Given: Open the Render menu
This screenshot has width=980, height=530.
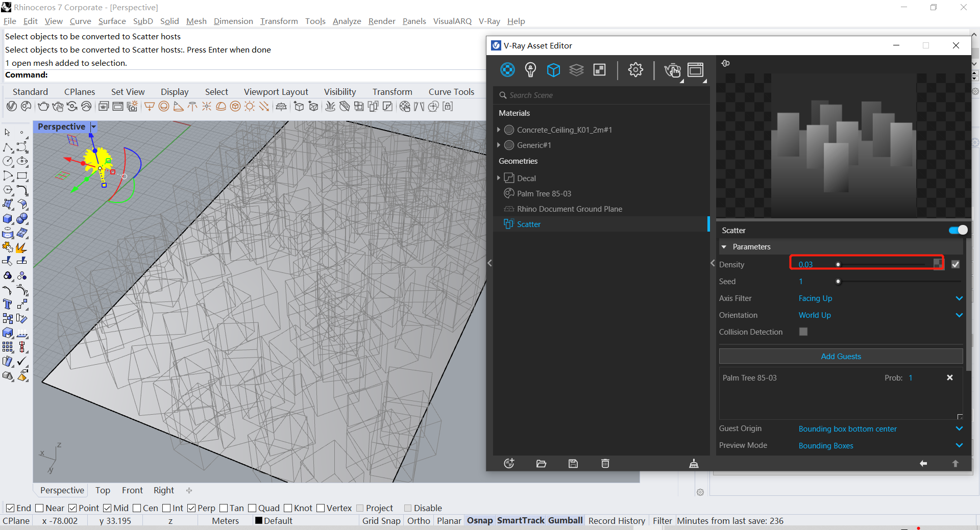Looking at the screenshot, I should point(382,21).
